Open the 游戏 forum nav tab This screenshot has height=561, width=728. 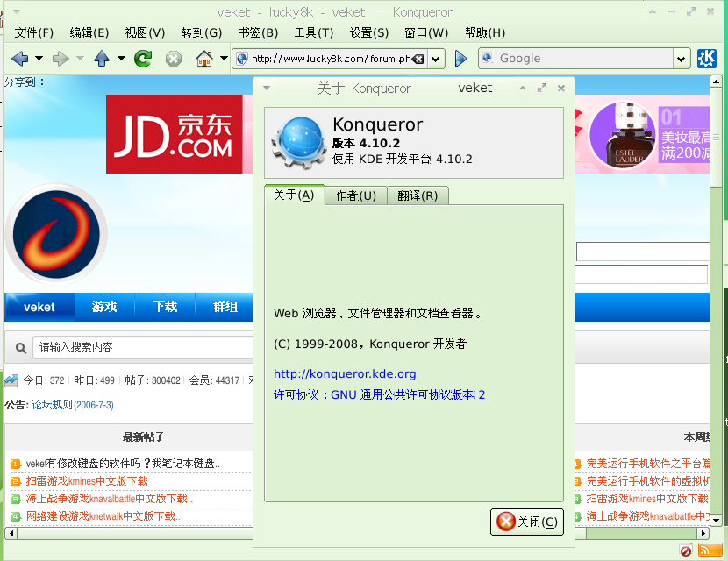tap(104, 307)
